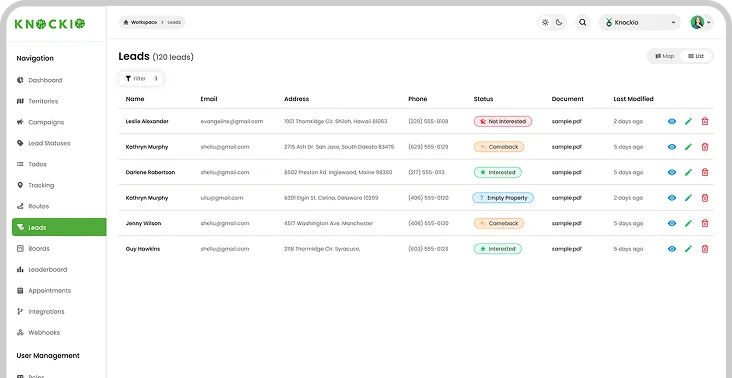Click the Knockio logo
732x378 pixels.
49,24
